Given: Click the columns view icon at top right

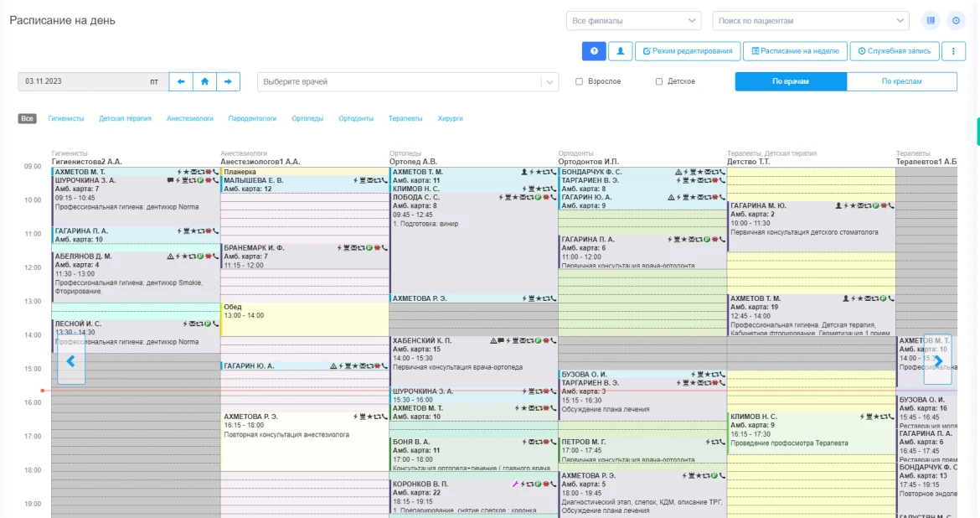Looking at the screenshot, I should (x=930, y=20).
